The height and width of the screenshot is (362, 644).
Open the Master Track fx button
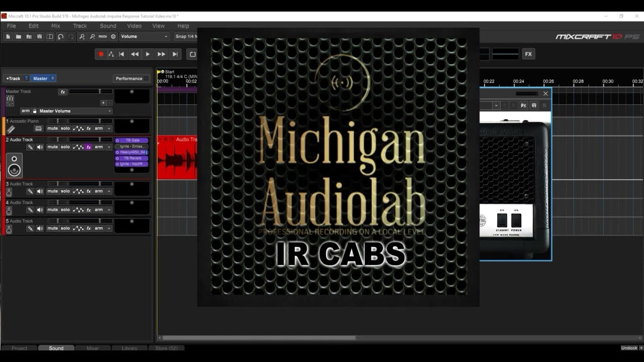coord(63,92)
